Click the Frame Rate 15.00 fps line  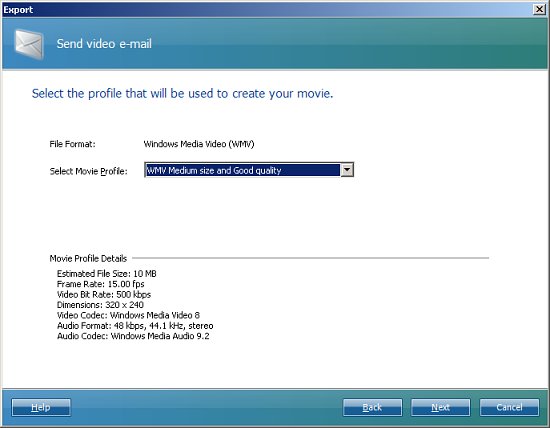click(101, 284)
